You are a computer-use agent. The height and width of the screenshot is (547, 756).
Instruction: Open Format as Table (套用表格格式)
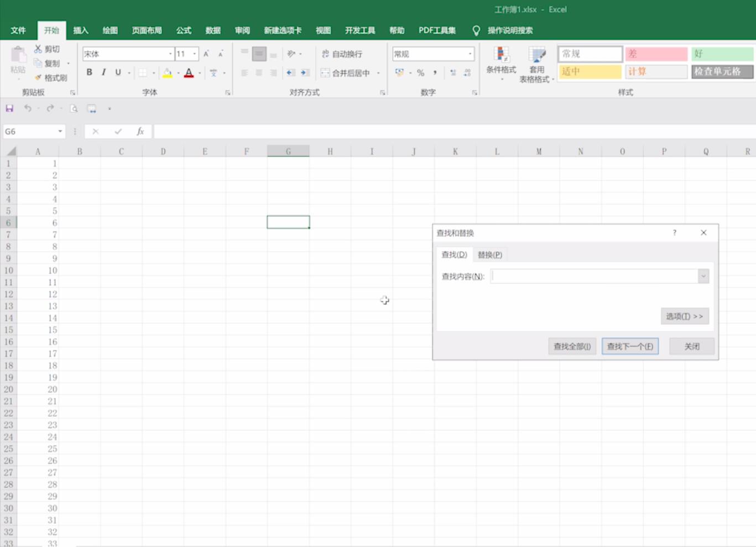(x=536, y=65)
